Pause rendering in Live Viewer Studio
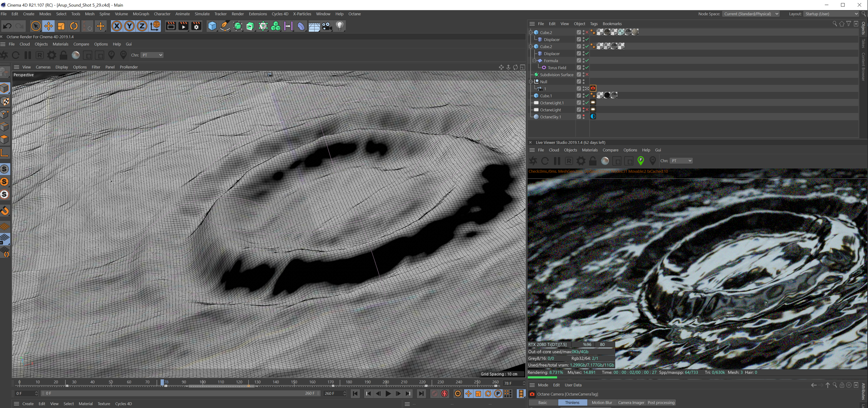This screenshot has width=868, height=408. [557, 161]
